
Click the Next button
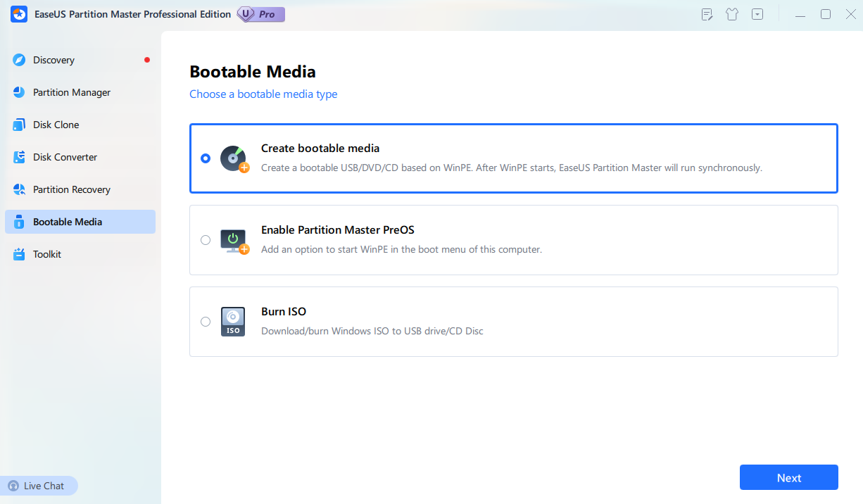coord(789,478)
